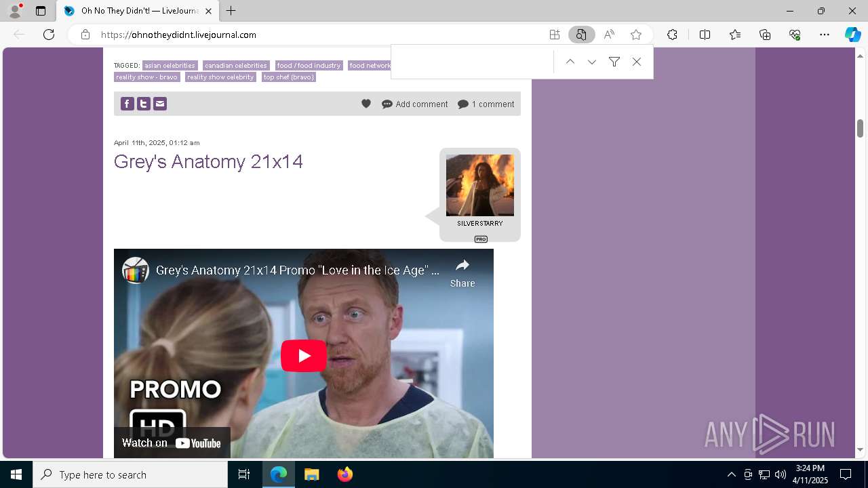Open YouTube channel avatar in video
The height and width of the screenshot is (488, 868).
(136, 270)
